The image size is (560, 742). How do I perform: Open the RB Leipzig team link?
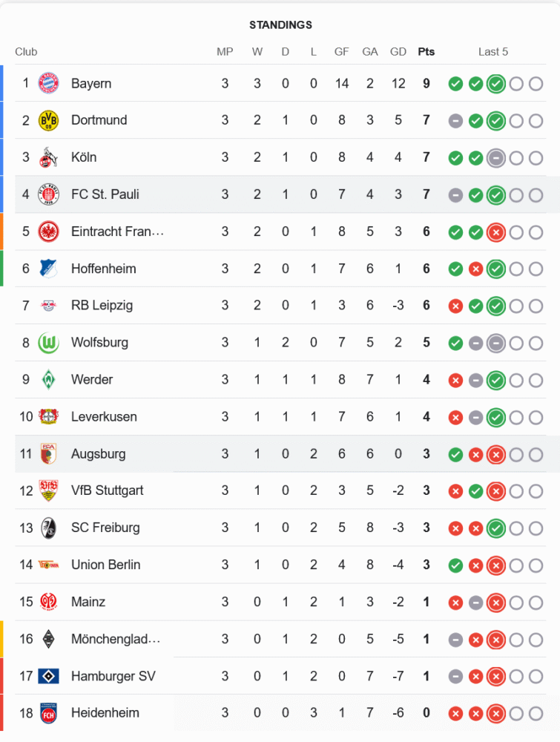[x=102, y=306]
